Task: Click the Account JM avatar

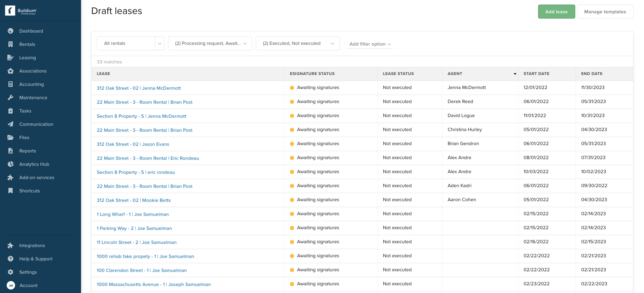Action: [11, 285]
